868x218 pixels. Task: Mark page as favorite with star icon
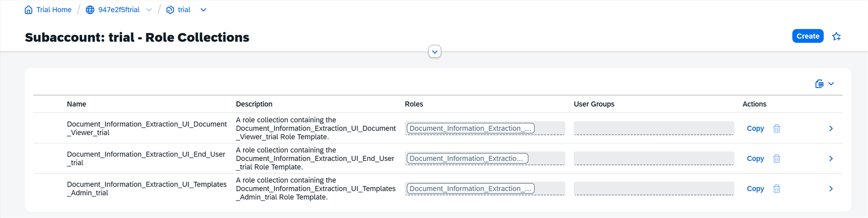(837, 36)
